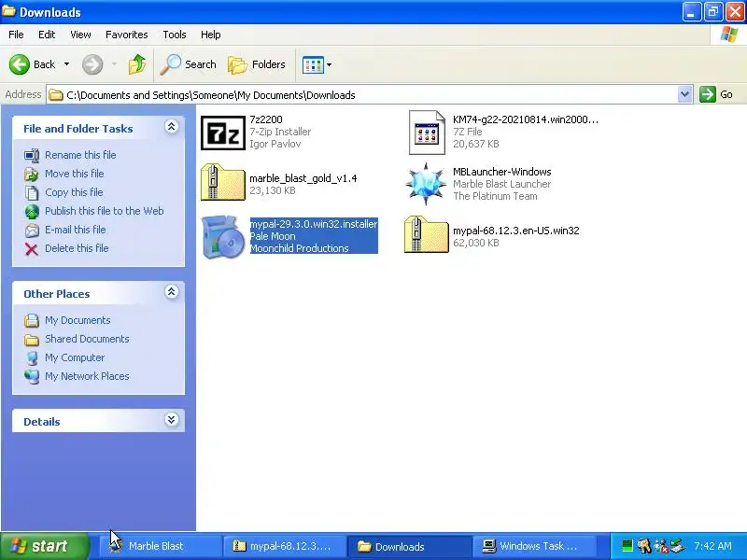Viewport: 747px width, 560px height.
Task: Click the "Copy this file" text link
Action: [74, 192]
